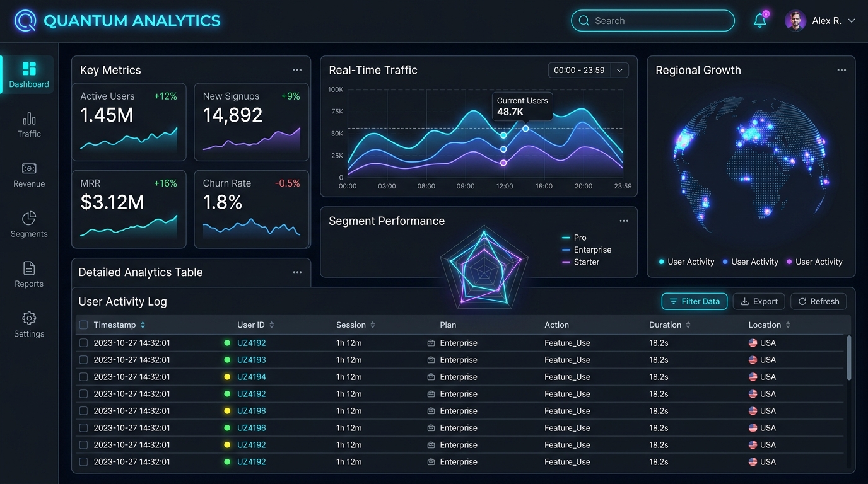Image resolution: width=868 pixels, height=484 pixels.
Task: Check the box for the UZ4194 row
Action: [x=83, y=377]
